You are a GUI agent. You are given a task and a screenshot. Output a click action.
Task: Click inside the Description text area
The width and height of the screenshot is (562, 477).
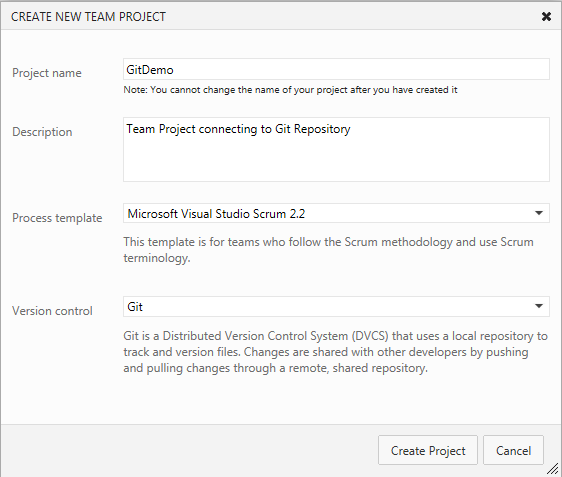pyautogui.click(x=336, y=149)
